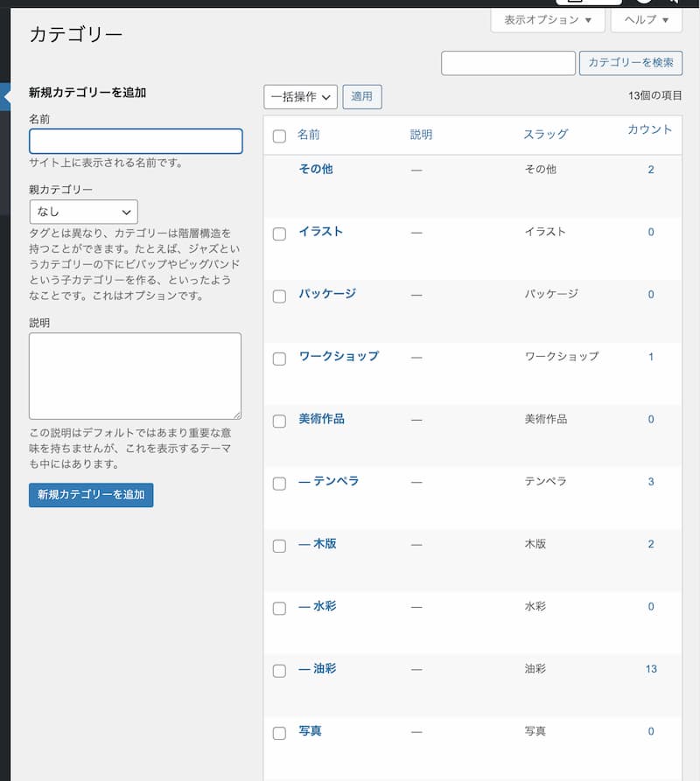Focus the category search text field
This screenshot has width=700, height=781.
coord(507,63)
